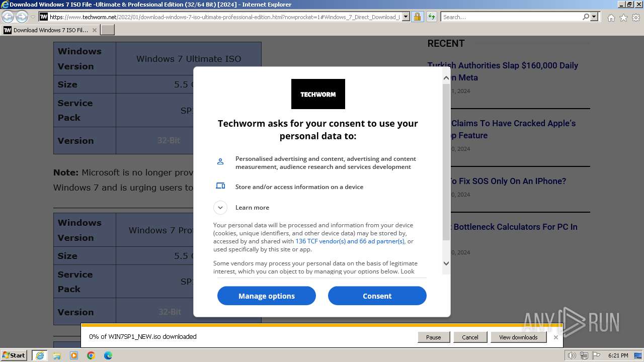
Task: Click the View downloads button
Action: coord(518,337)
